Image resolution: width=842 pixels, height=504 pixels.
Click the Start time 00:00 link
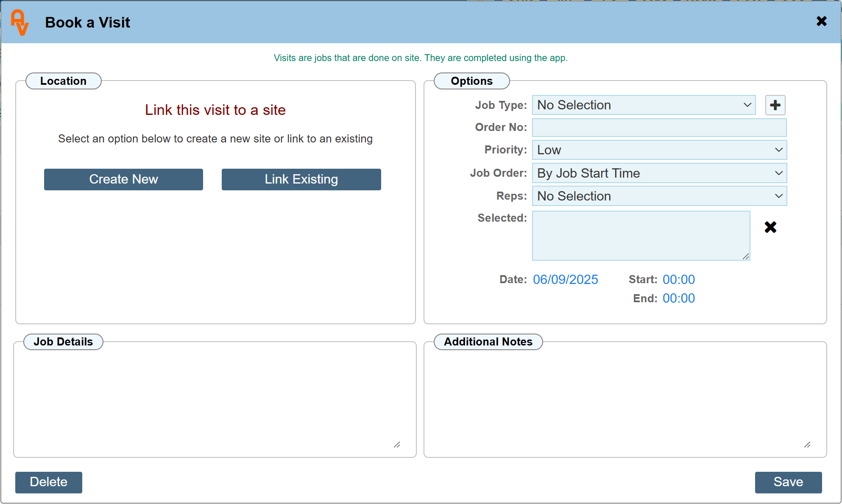point(678,280)
